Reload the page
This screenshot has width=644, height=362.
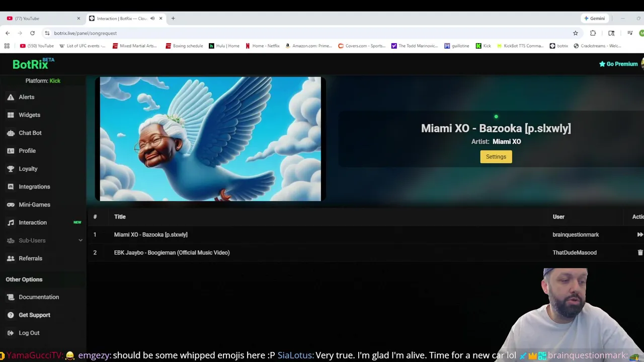point(32,33)
